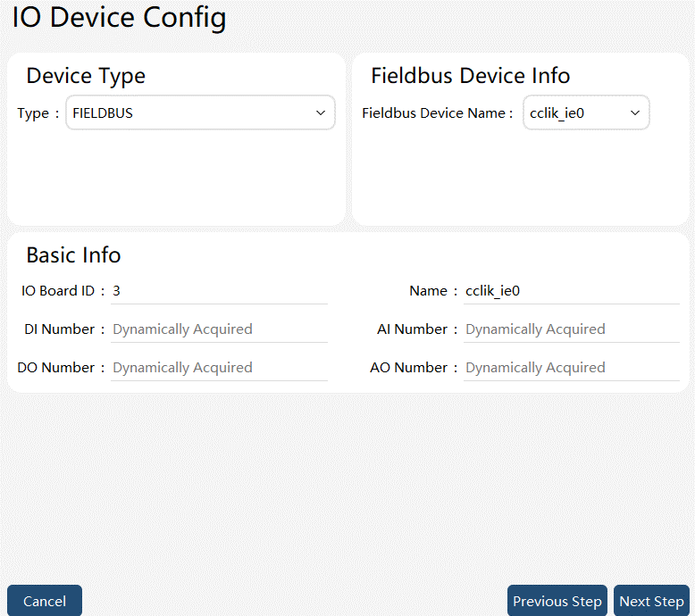Click the Device Type section heading

(86, 76)
